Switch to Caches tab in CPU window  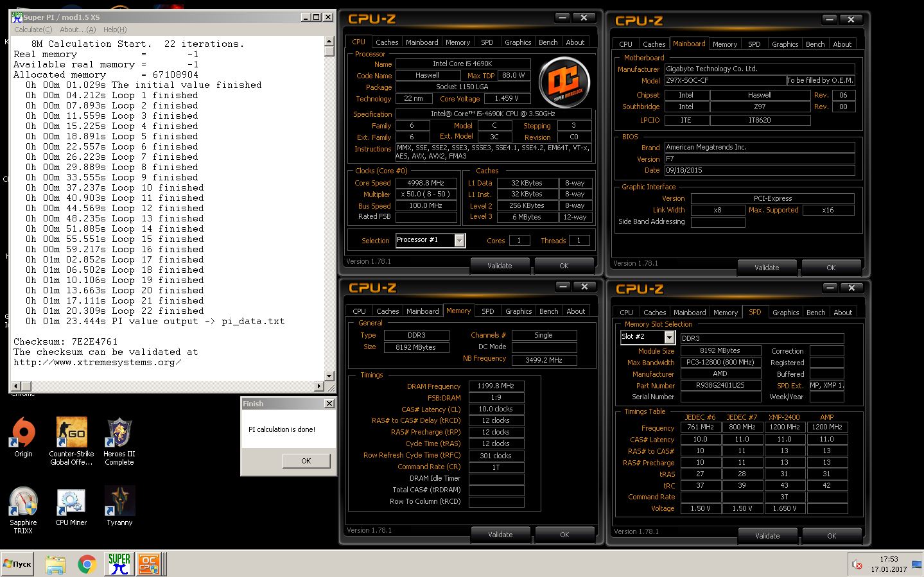click(x=387, y=42)
